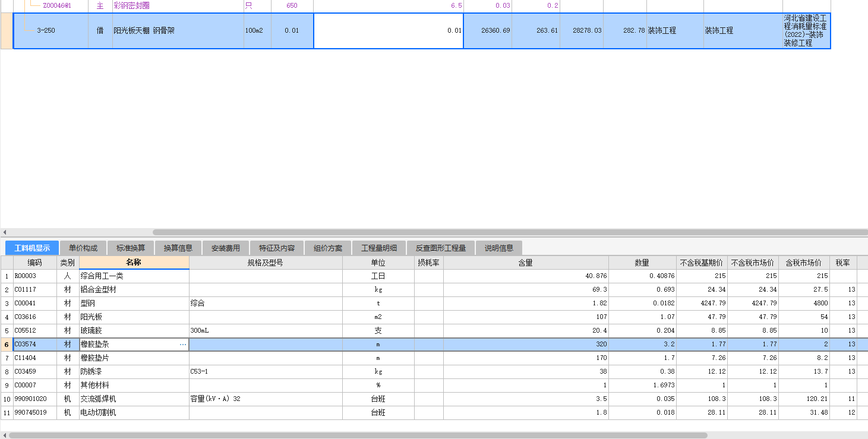This screenshot has width=868, height=439.
Task: Click the 28278.03 price cell
Action: pos(582,31)
